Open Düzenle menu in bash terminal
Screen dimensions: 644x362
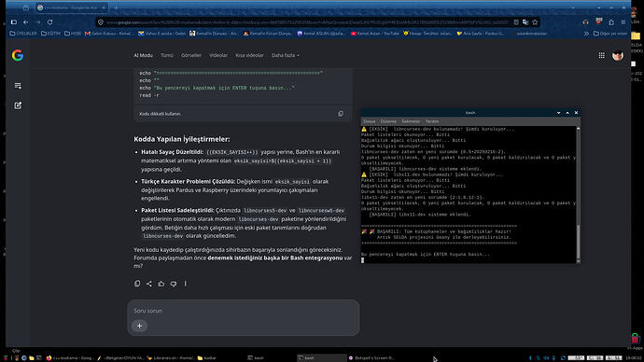(388, 121)
